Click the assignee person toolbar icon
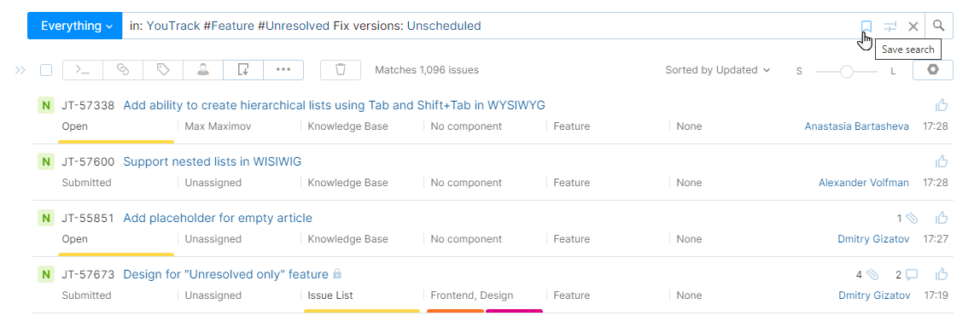The width and height of the screenshot is (980, 316). pos(203,70)
